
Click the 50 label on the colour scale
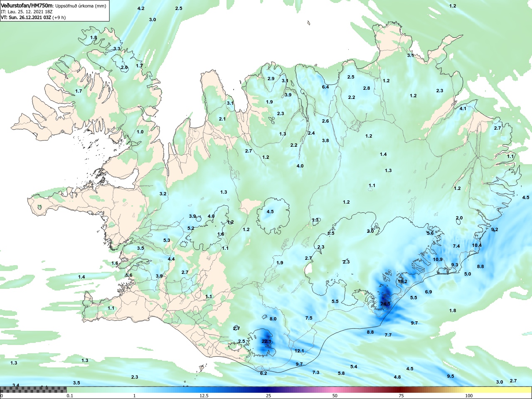pos(335,396)
